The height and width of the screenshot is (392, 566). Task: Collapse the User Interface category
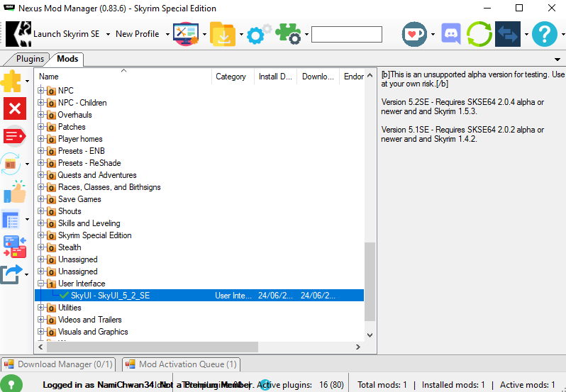41,283
